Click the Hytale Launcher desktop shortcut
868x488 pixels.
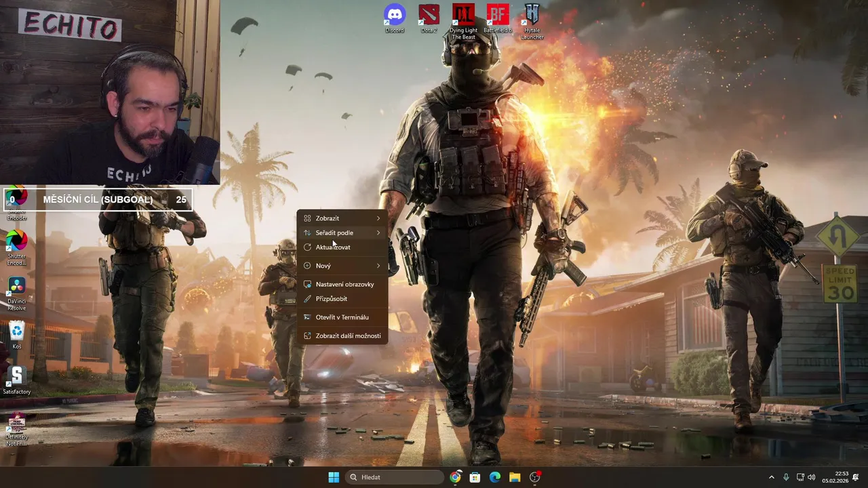tap(532, 22)
